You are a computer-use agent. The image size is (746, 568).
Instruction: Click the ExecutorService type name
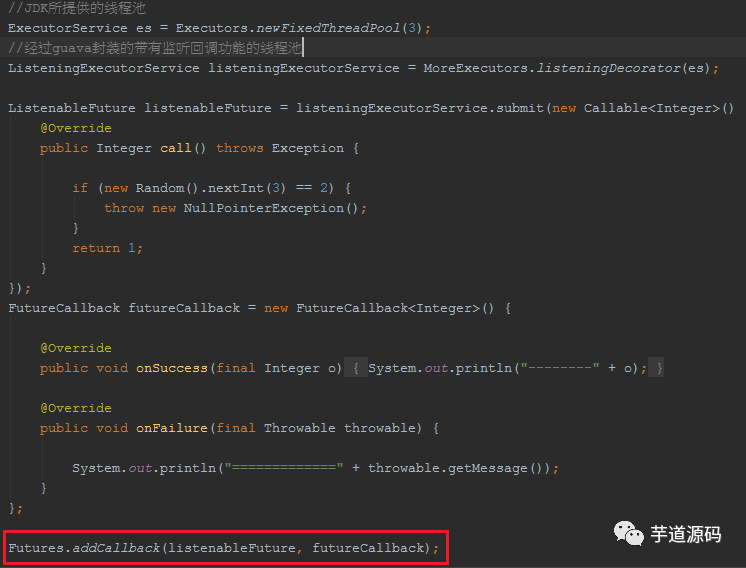click(x=68, y=28)
